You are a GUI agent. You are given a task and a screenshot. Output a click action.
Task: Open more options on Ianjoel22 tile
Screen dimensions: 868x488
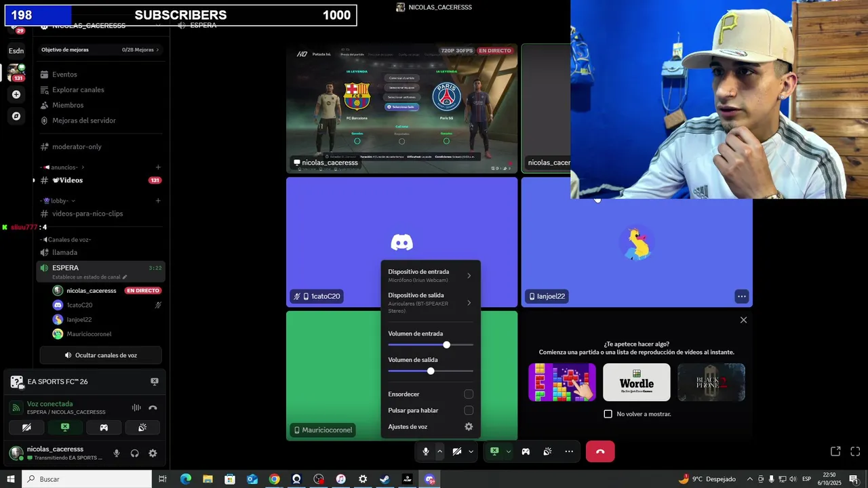(742, 296)
